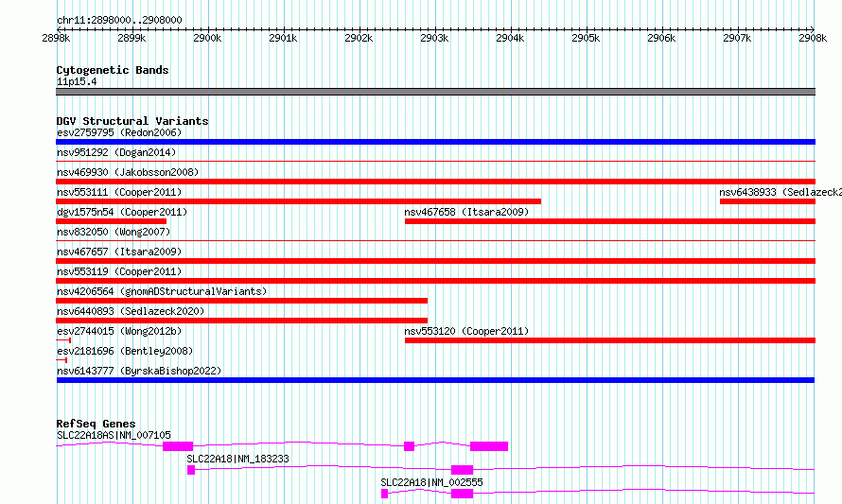Click the nsv467658 (Itsara2009) label

[x=466, y=212]
